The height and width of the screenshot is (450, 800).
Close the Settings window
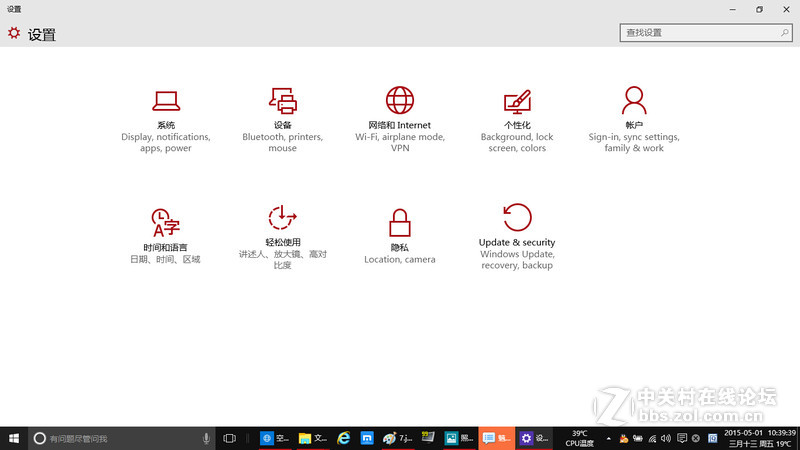pyautogui.click(x=786, y=9)
